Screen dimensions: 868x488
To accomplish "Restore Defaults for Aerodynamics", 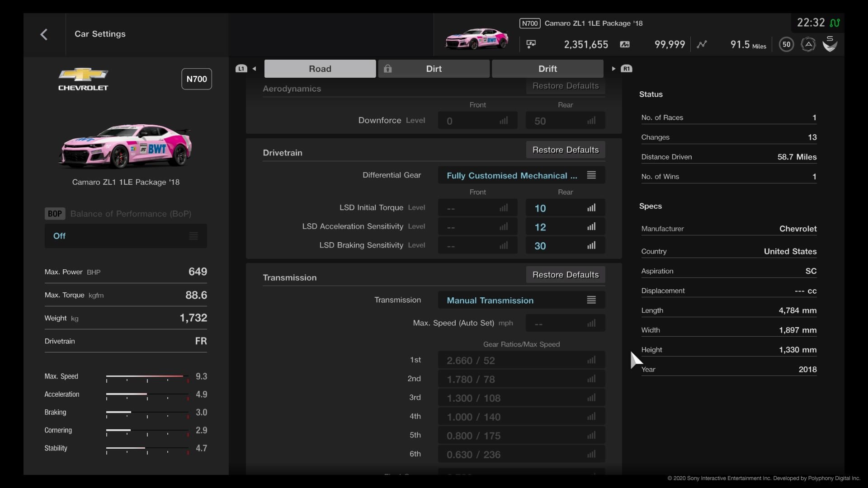I will click(566, 86).
